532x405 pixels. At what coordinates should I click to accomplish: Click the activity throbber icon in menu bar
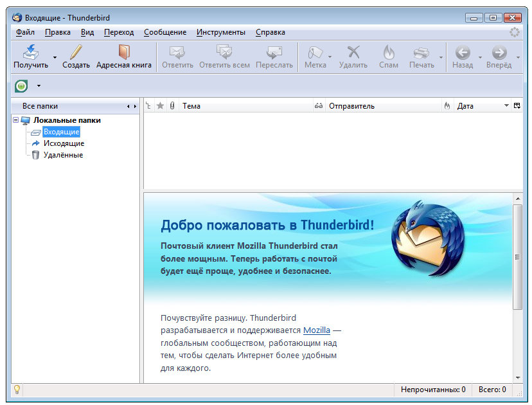(x=515, y=32)
